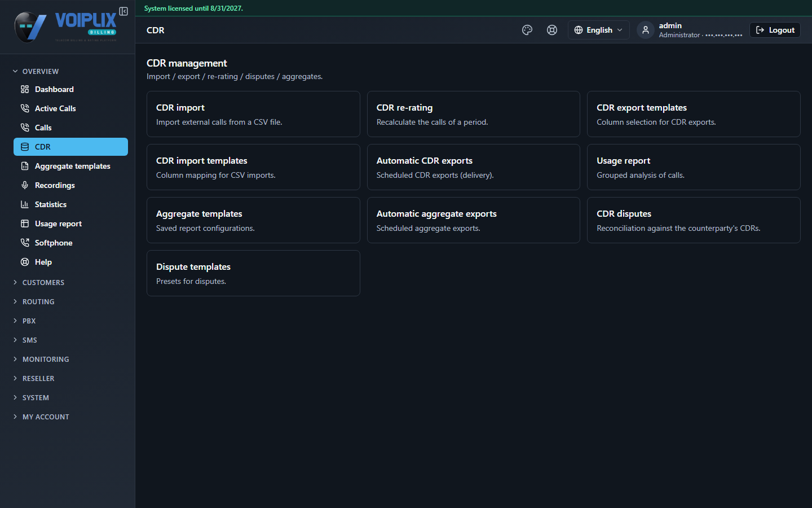Viewport: 812px width, 508px height.
Task: Click the sidebar Aggregate templates document icon
Action: pyautogui.click(x=25, y=166)
